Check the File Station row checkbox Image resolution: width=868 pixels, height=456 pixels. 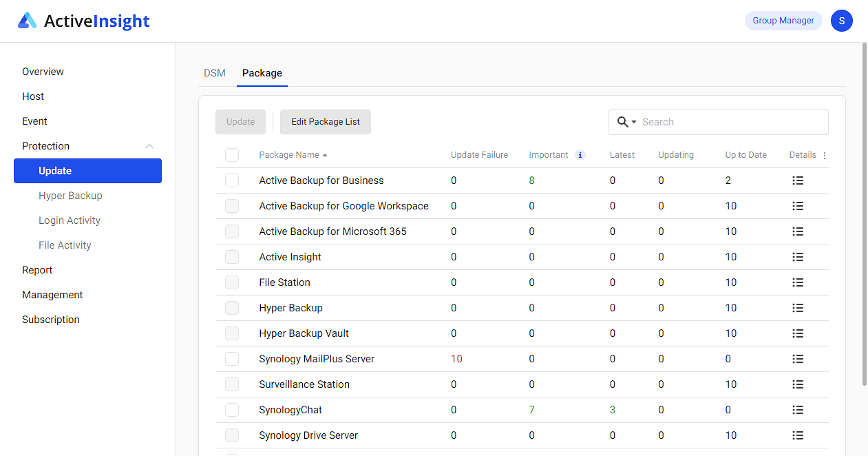232,282
